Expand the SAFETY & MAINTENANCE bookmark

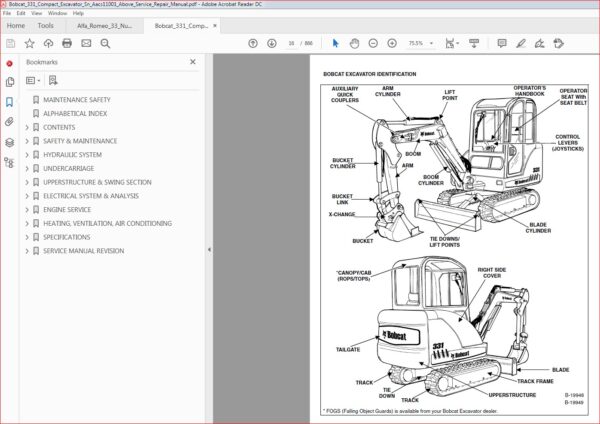(27, 141)
